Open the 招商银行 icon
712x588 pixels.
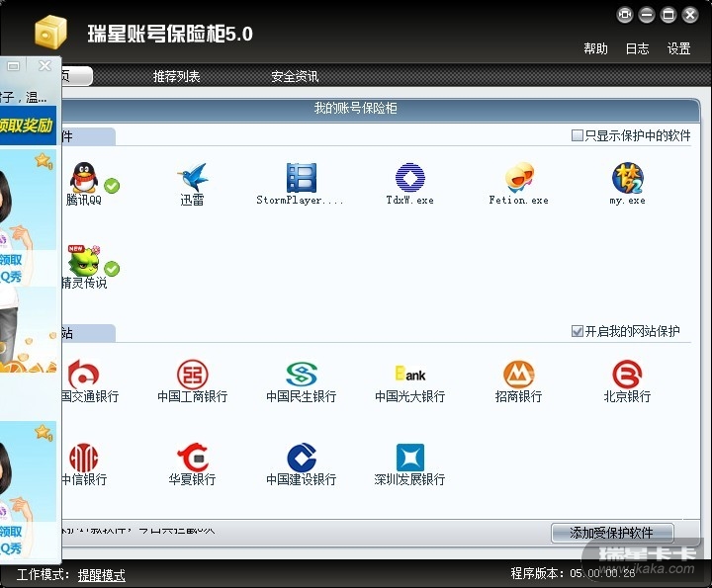(x=519, y=375)
